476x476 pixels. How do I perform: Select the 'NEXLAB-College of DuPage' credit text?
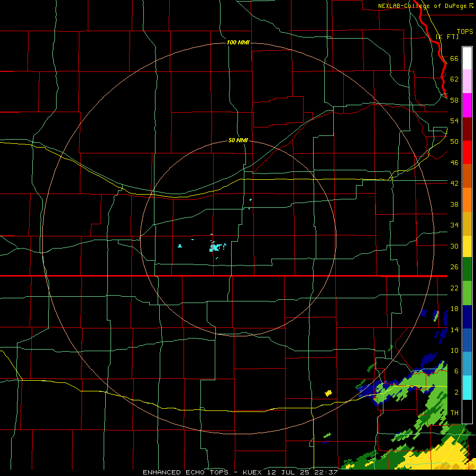coord(422,6)
